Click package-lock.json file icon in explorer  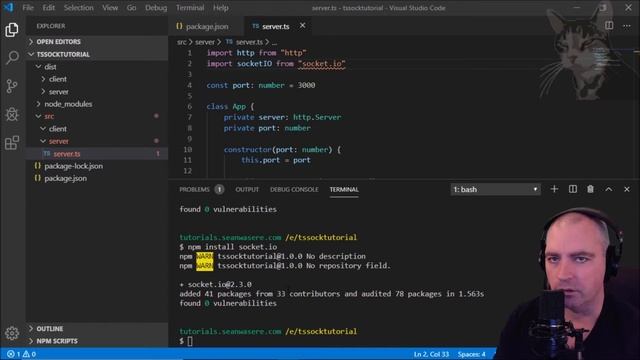[38, 166]
